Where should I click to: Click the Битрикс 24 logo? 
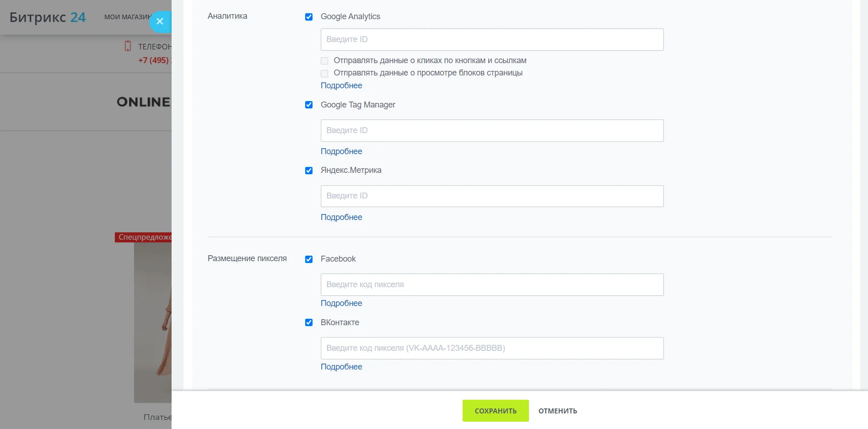48,17
